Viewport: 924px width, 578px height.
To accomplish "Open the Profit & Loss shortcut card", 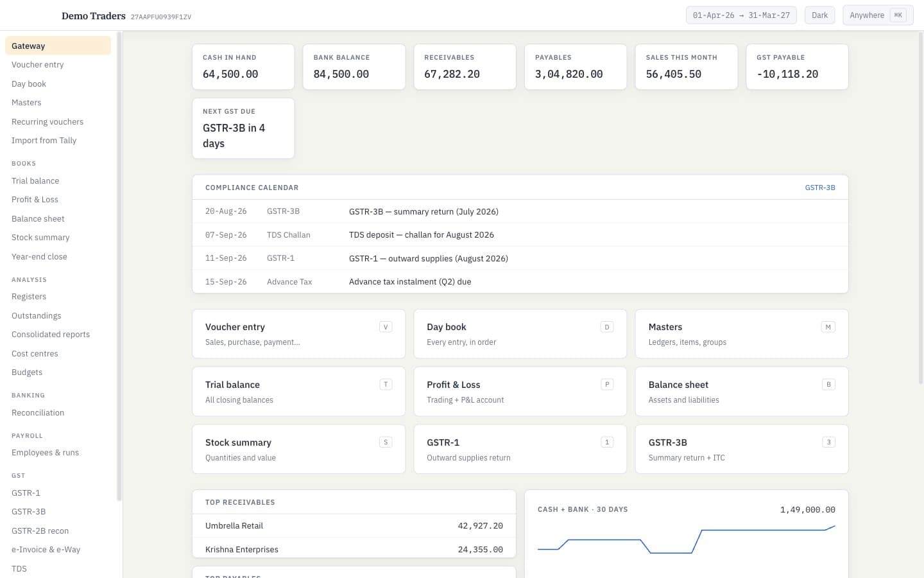I will click(520, 392).
